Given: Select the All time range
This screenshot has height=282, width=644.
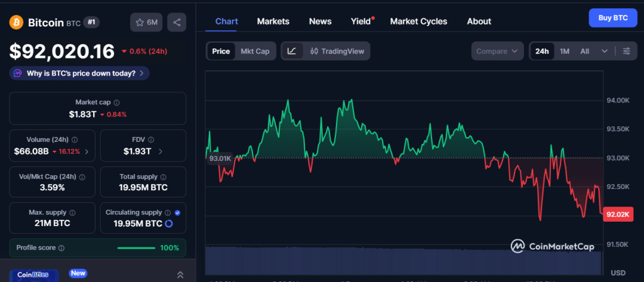Looking at the screenshot, I should pyautogui.click(x=584, y=52).
